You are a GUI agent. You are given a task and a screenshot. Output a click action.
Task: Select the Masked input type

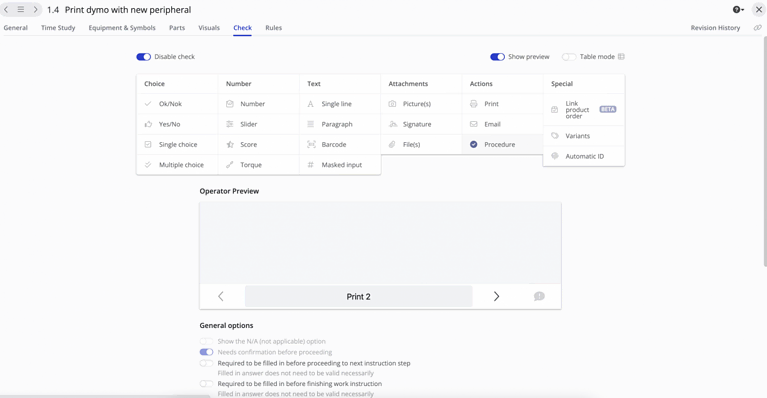click(340, 165)
